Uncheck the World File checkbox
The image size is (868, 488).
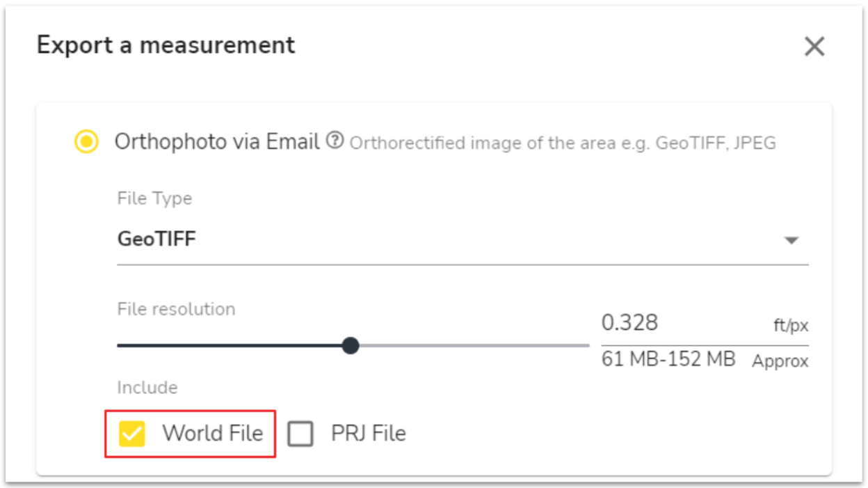[131, 434]
